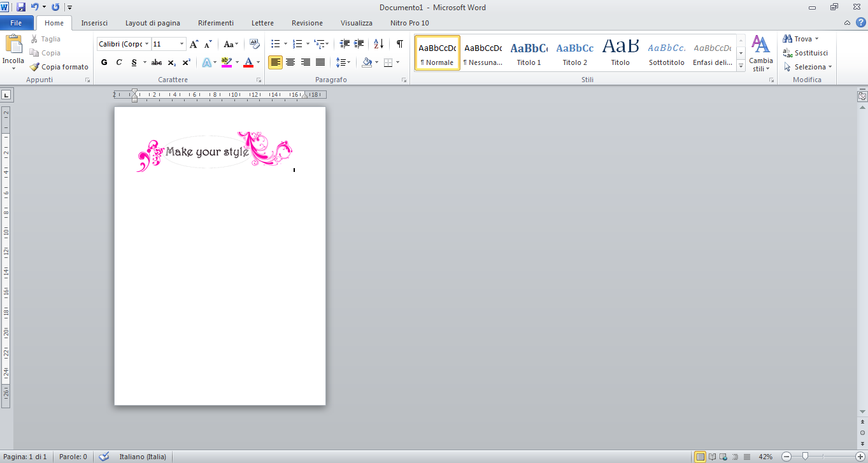Open the Cambia stili dropdown
This screenshot has width=868, height=463.
pos(760,53)
